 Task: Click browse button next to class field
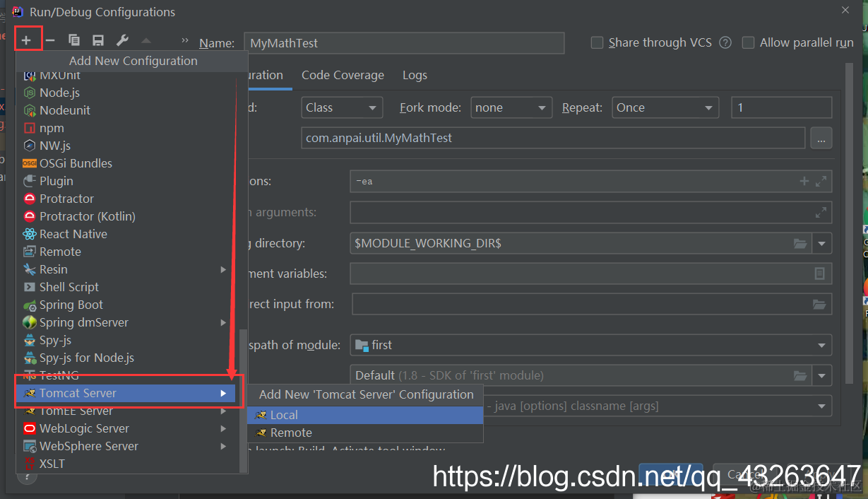tap(821, 138)
